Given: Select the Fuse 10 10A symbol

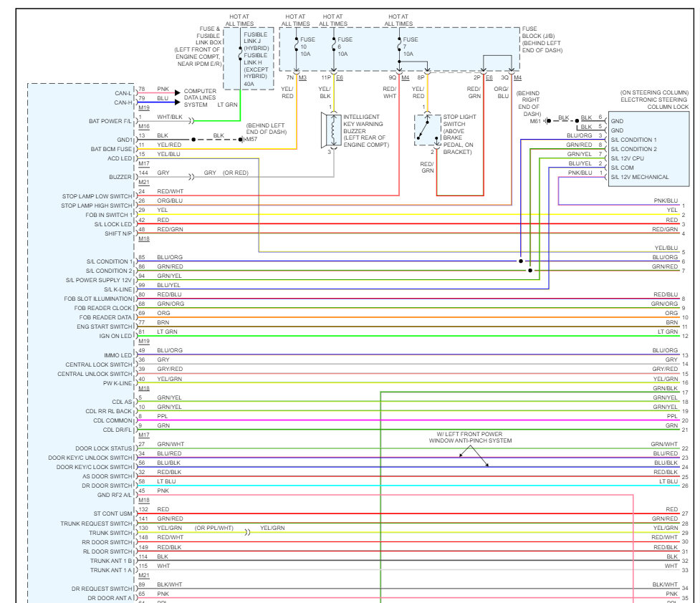Looking at the screenshot, I should point(295,45).
